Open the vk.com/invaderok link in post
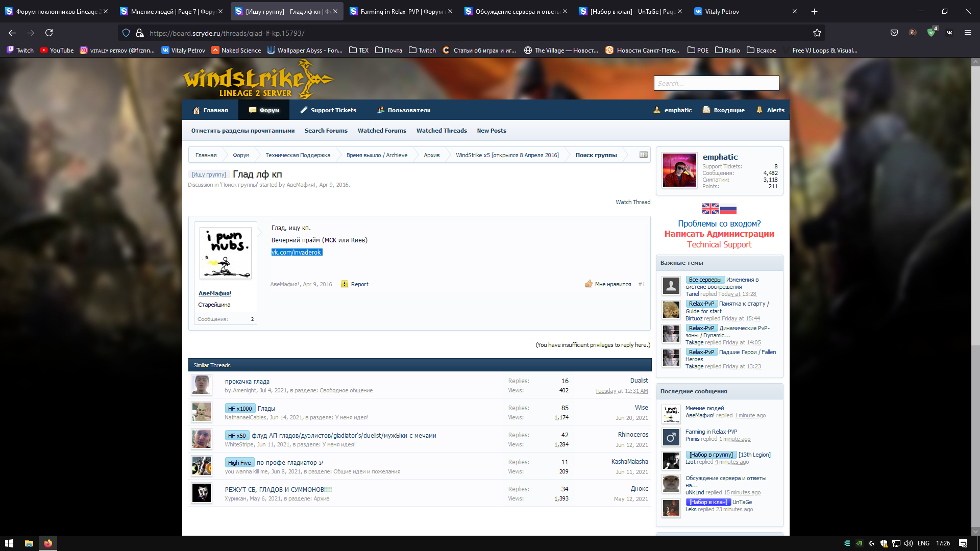 click(x=297, y=253)
